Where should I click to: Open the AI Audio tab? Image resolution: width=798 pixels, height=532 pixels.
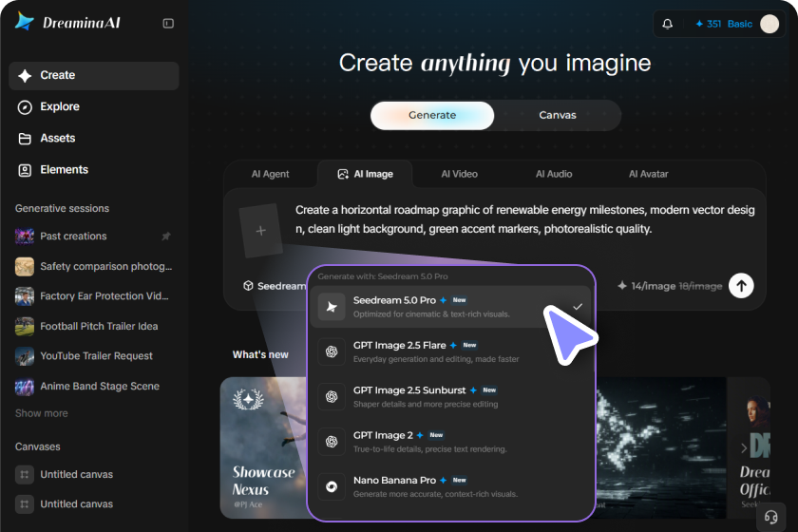pos(553,174)
